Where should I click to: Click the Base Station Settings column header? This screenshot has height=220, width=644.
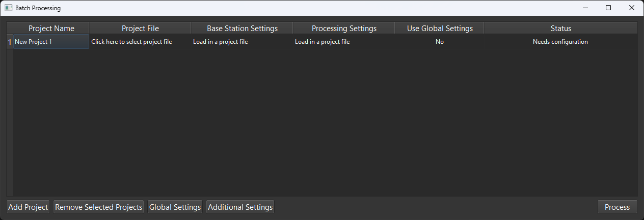[x=242, y=29]
